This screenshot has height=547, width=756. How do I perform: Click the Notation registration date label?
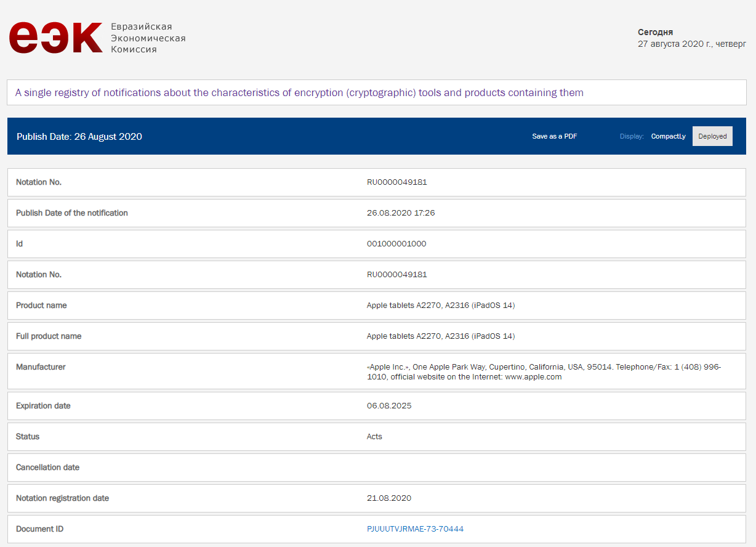coord(62,498)
